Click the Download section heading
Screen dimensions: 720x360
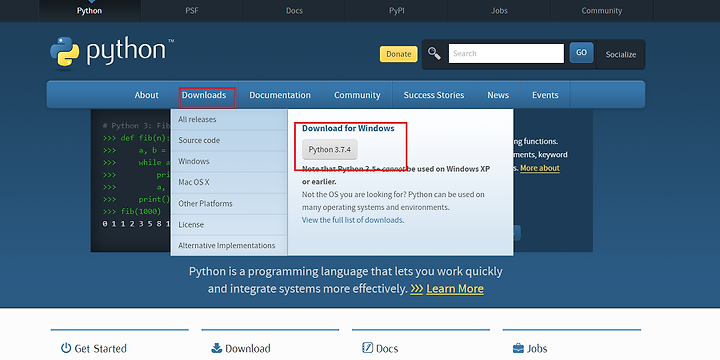pyautogui.click(x=248, y=349)
